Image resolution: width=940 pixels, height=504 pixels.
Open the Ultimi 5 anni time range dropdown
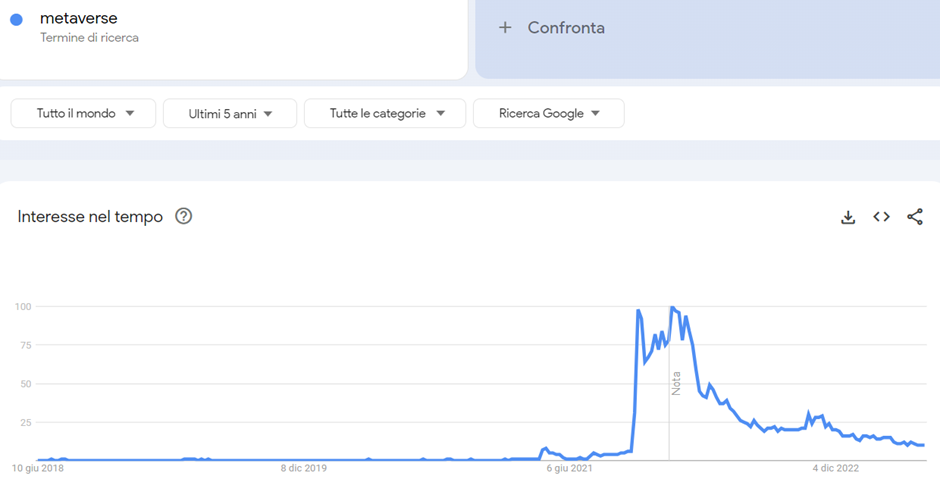pyautogui.click(x=230, y=113)
